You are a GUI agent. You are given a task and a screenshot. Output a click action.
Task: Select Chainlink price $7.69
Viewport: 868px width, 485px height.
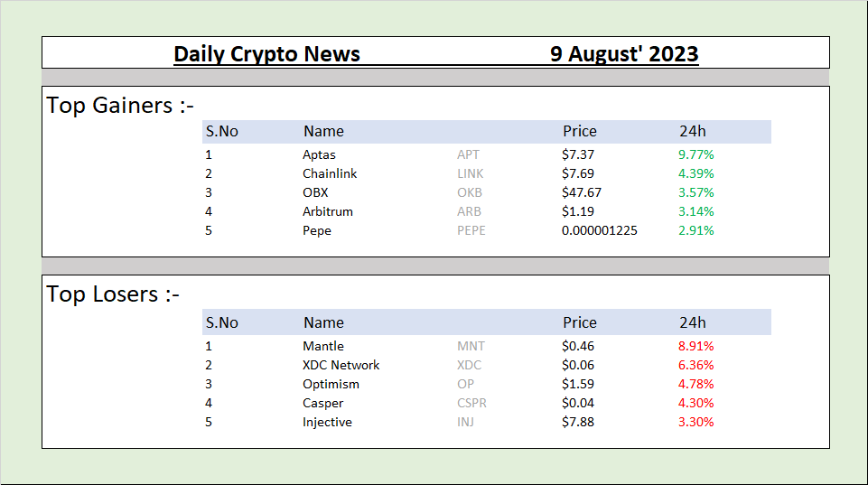click(x=578, y=173)
